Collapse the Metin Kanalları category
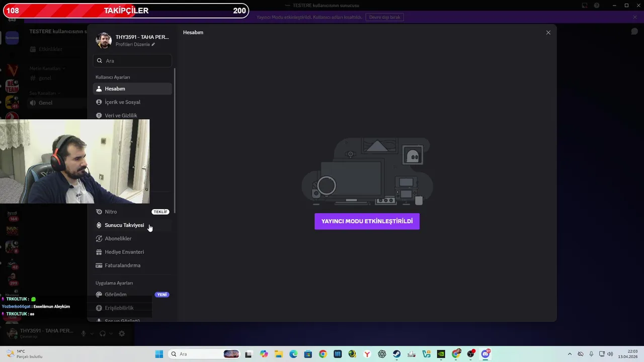 47,68
